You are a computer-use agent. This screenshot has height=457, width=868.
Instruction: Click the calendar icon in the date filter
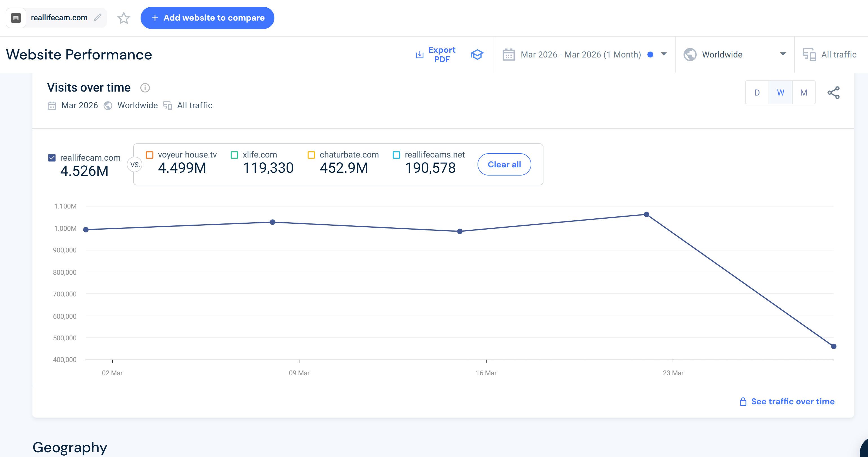[x=508, y=55]
